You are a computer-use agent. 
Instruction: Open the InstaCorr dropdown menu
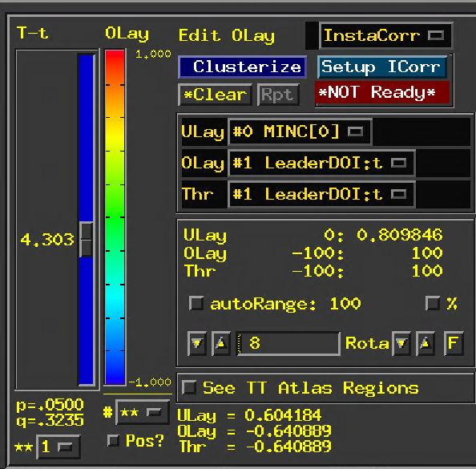(385, 35)
